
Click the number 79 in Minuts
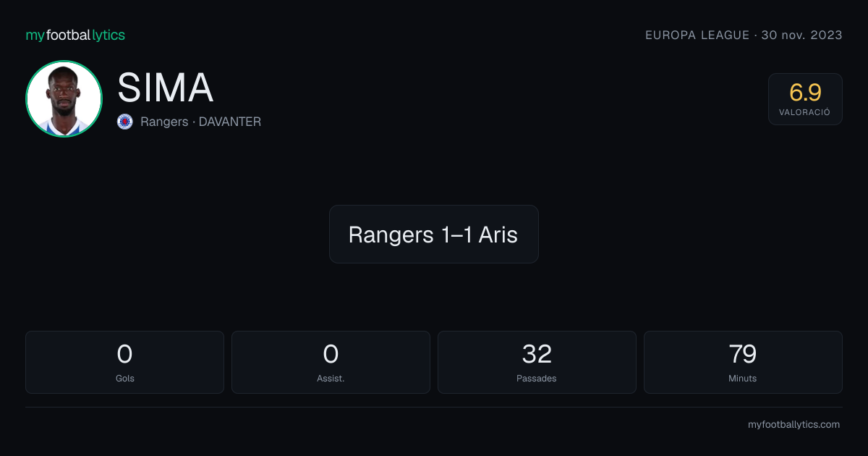(x=743, y=354)
